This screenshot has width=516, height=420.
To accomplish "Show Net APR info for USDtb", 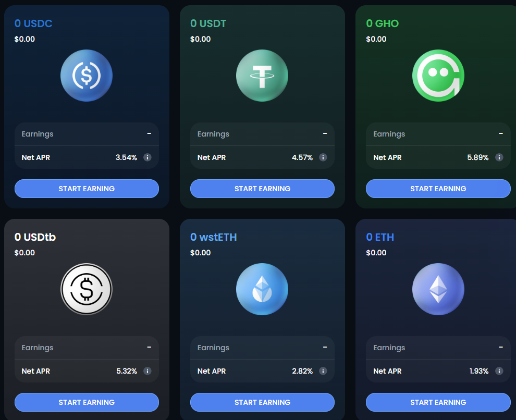I will [x=148, y=371].
